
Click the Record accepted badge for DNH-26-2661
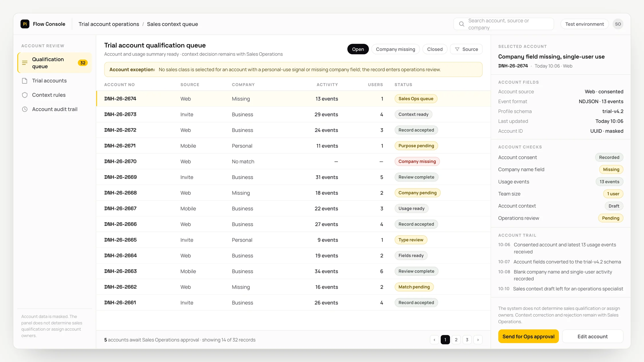click(x=416, y=303)
